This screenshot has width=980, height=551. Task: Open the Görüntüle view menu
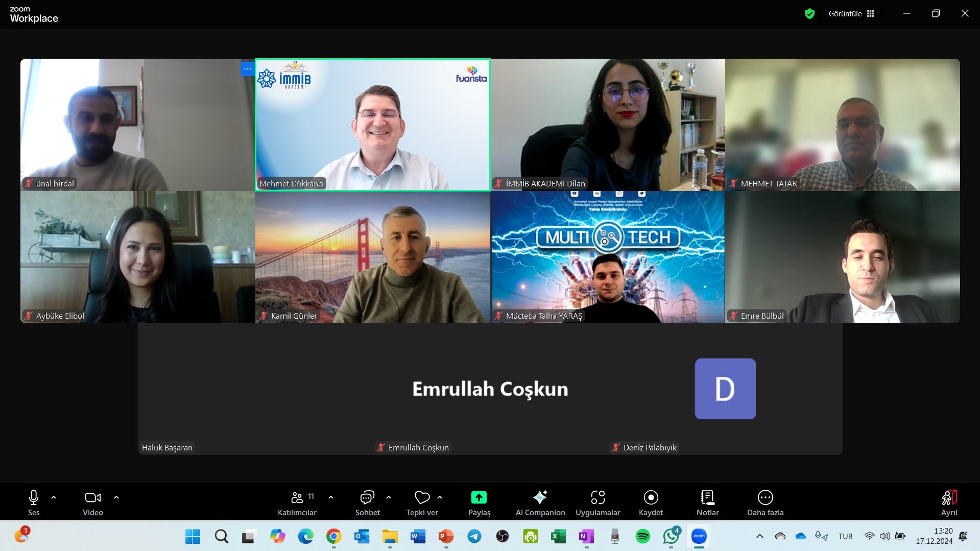click(851, 14)
